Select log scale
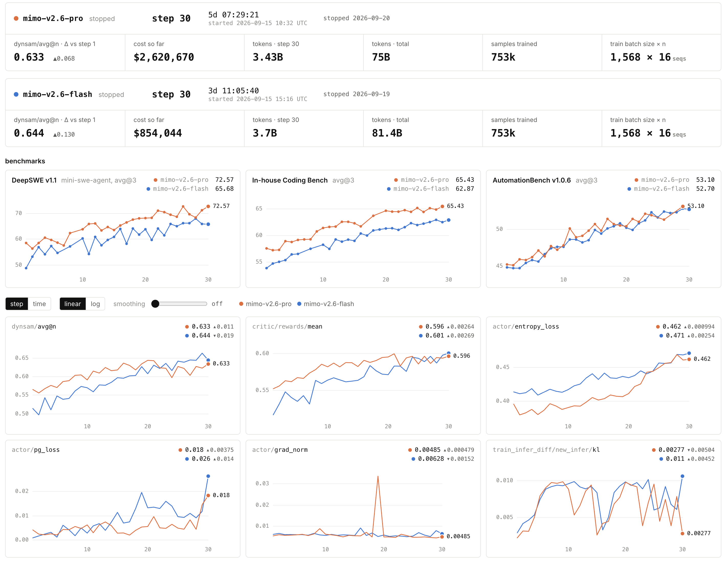The image size is (728, 562). point(95,304)
